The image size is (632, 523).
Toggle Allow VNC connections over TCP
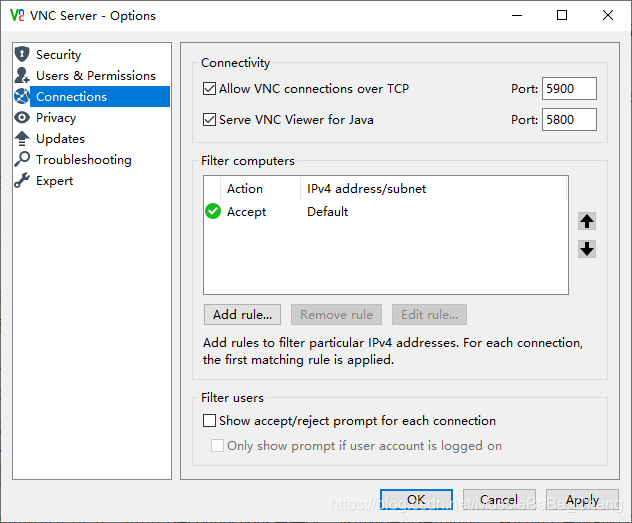click(209, 89)
